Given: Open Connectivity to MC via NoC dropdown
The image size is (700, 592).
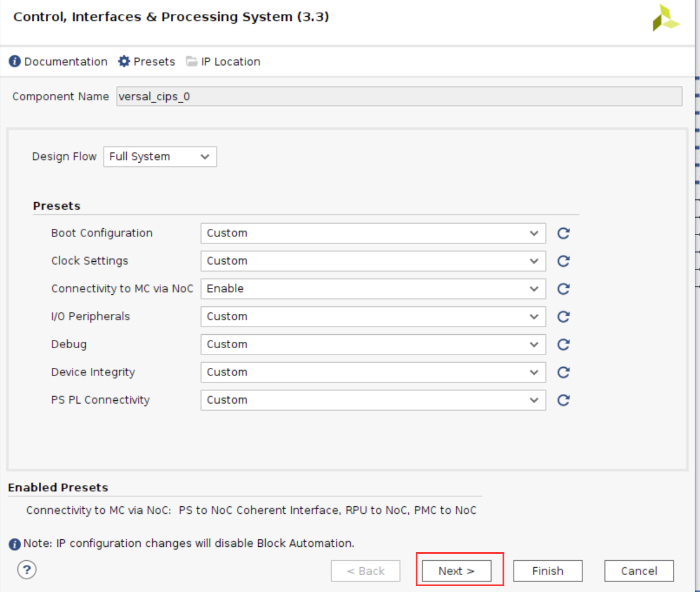Looking at the screenshot, I should tap(373, 289).
